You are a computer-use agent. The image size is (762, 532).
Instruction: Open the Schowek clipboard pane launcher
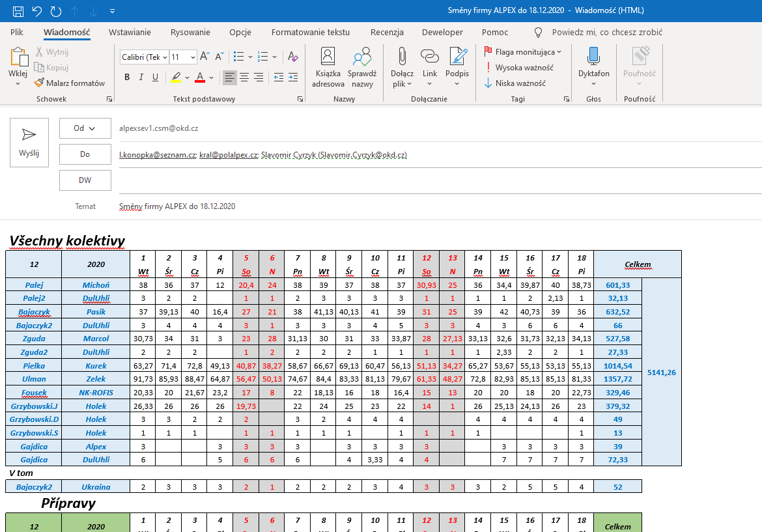(109, 98)
